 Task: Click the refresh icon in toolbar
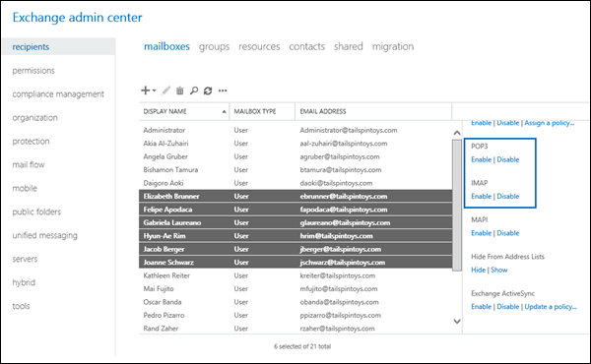tap(208, 91)
